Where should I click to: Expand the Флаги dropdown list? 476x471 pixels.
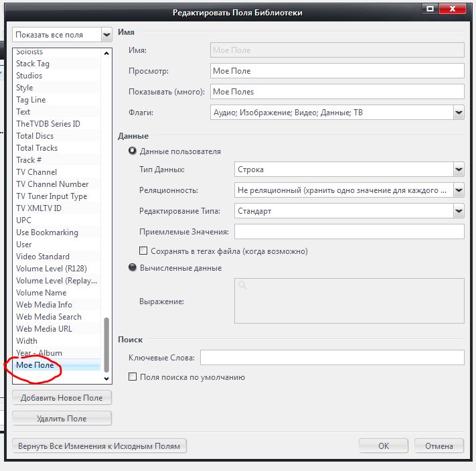click(x=458, y=113)
